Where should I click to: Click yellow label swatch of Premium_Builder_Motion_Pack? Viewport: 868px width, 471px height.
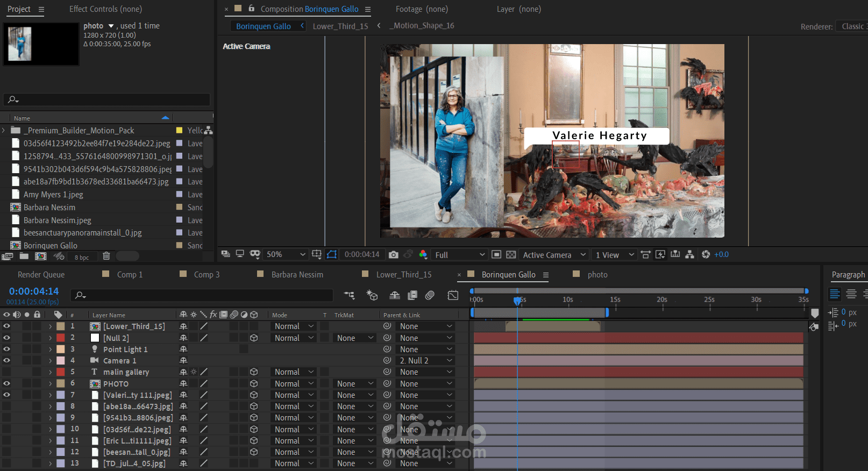(x=179, y=130)
